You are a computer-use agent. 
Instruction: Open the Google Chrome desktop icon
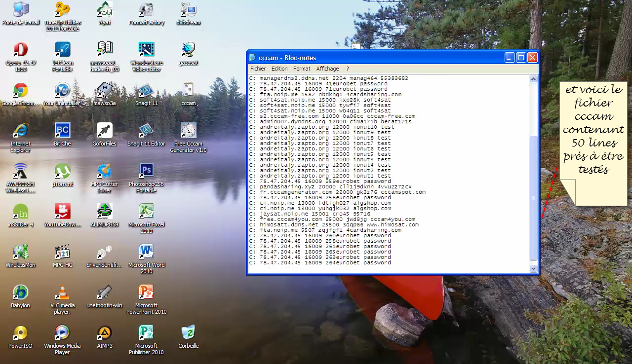tap(20, 91)
